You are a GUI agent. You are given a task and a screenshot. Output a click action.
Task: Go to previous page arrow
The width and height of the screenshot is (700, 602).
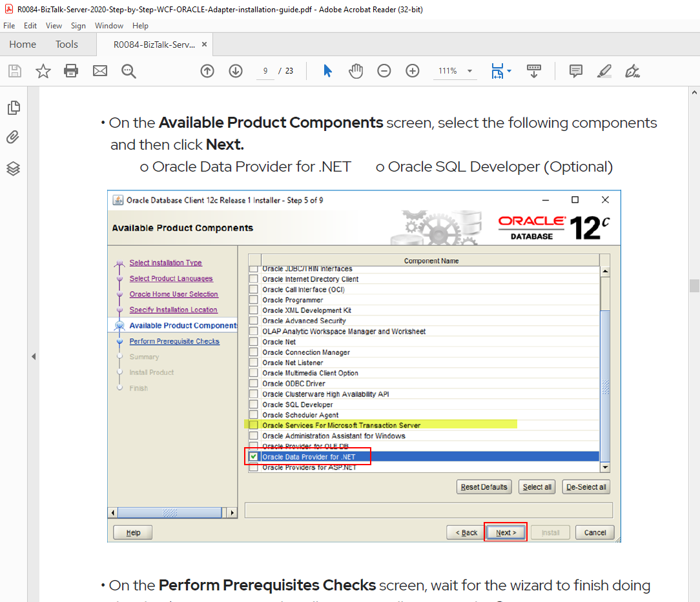[207, 71]
